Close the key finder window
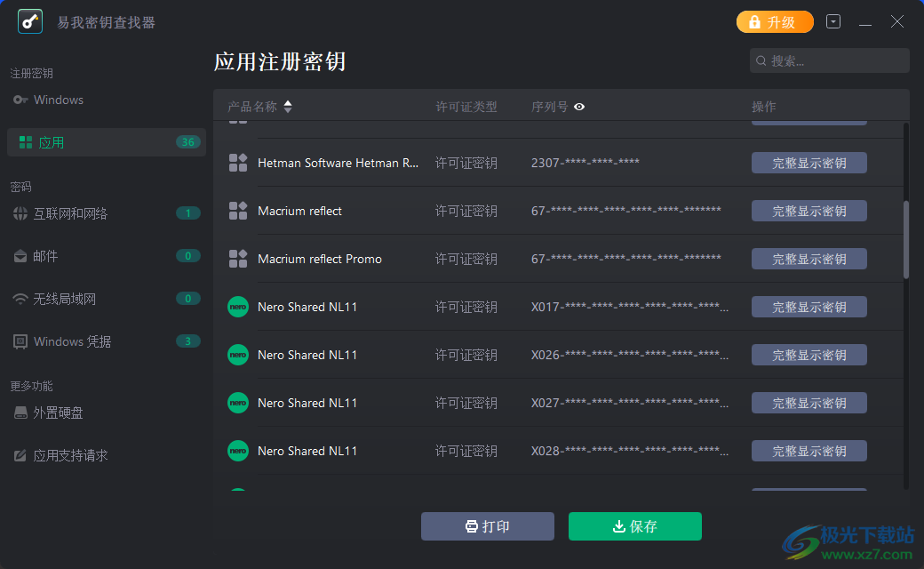 896,22
